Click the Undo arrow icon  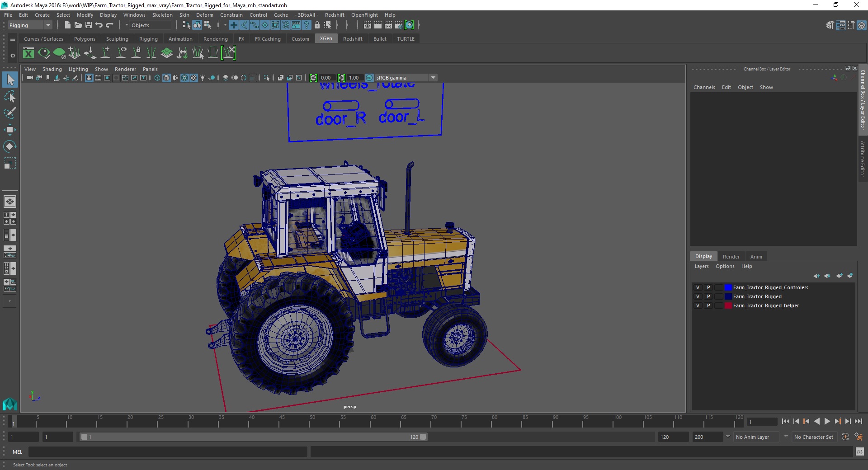[x=99, y=25]
